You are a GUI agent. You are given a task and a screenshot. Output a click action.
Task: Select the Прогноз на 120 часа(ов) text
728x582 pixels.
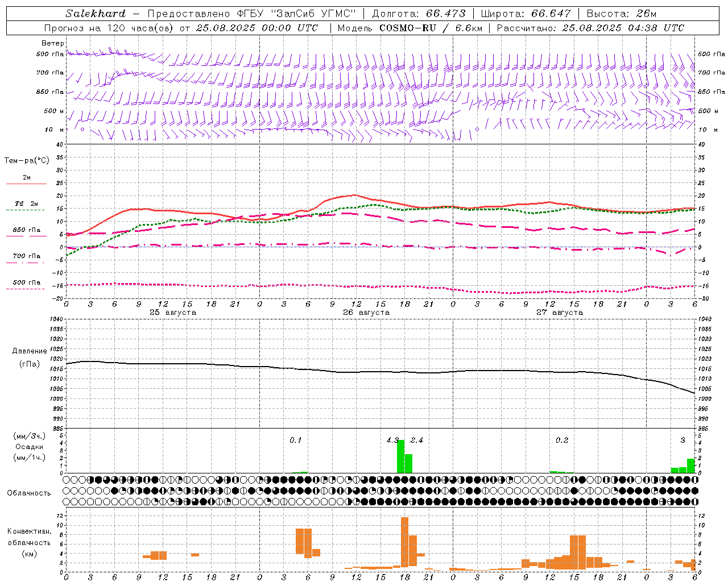coord(109,28)
